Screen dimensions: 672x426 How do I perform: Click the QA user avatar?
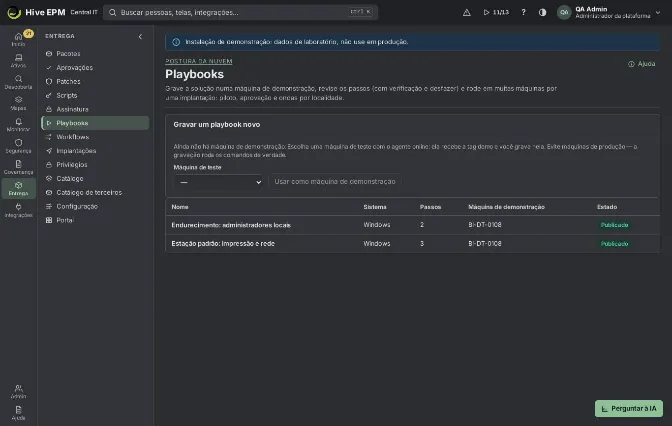pos(564,12)
